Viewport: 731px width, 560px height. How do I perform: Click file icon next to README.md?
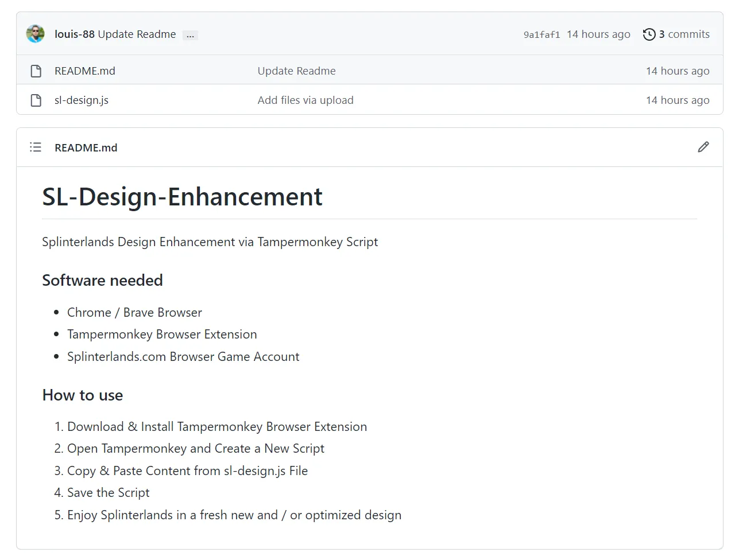click(36, 71)
